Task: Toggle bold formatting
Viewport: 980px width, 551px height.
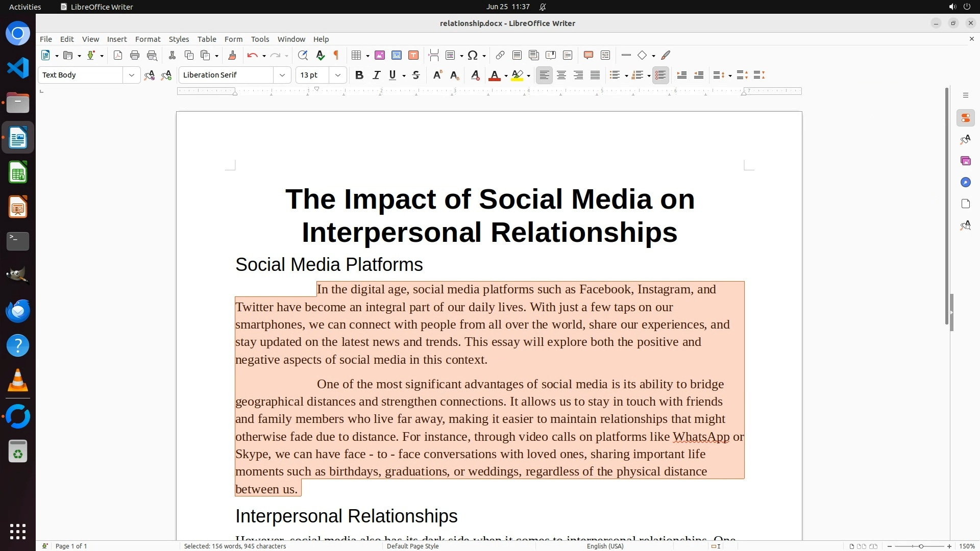Action: point(359,75)
